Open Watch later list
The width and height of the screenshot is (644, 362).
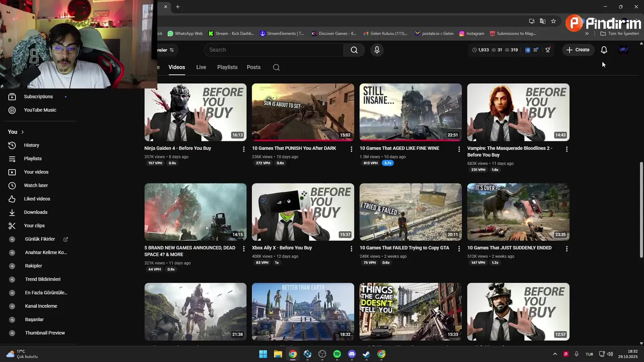point(36,186)
